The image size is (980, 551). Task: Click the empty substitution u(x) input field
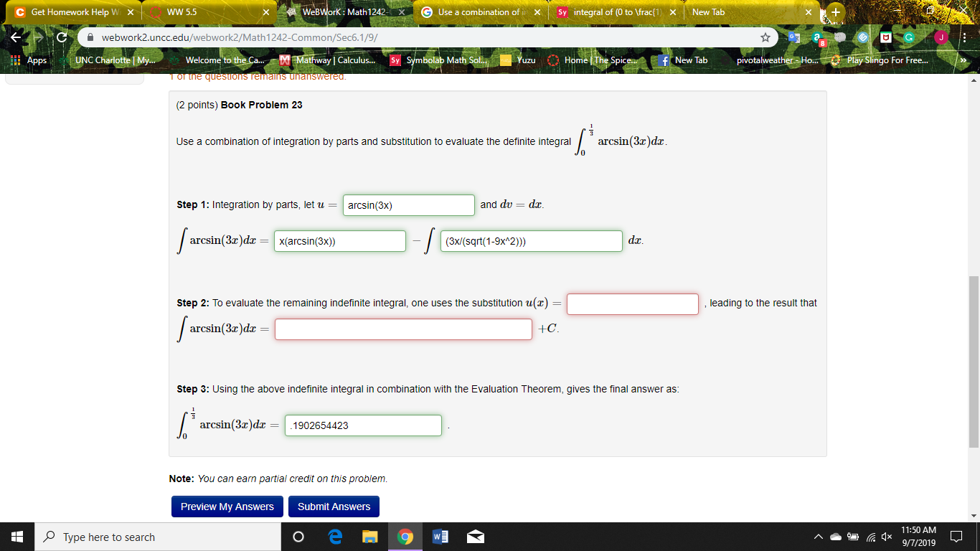pyautogui.click(x=632, y=303)
